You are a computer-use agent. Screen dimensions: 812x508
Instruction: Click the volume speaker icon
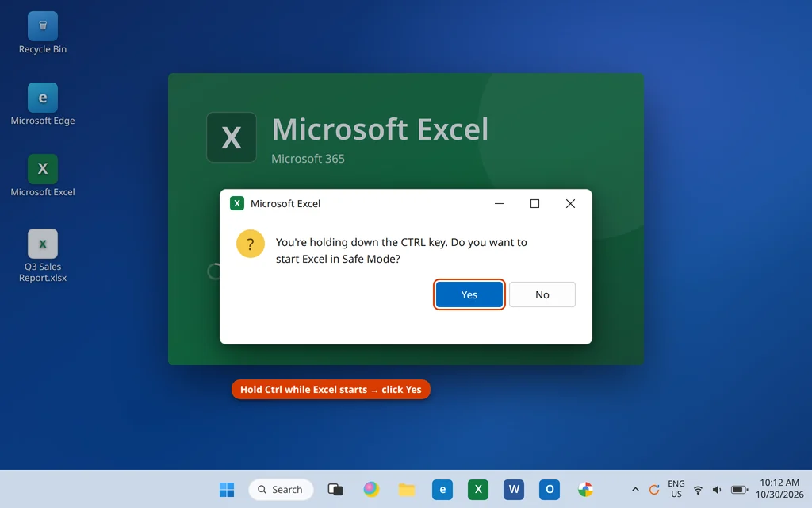click(717, 489)
